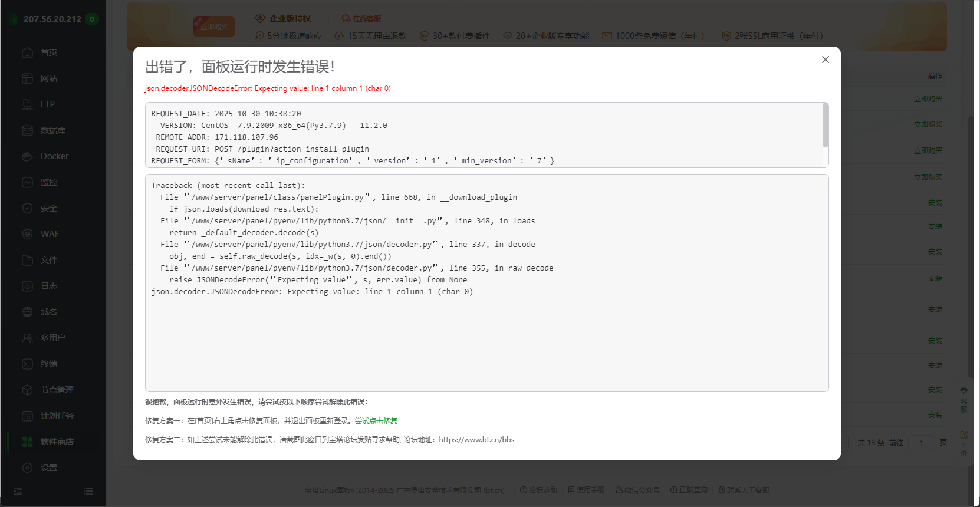Open the 联系人工客服 footer link

744,490
